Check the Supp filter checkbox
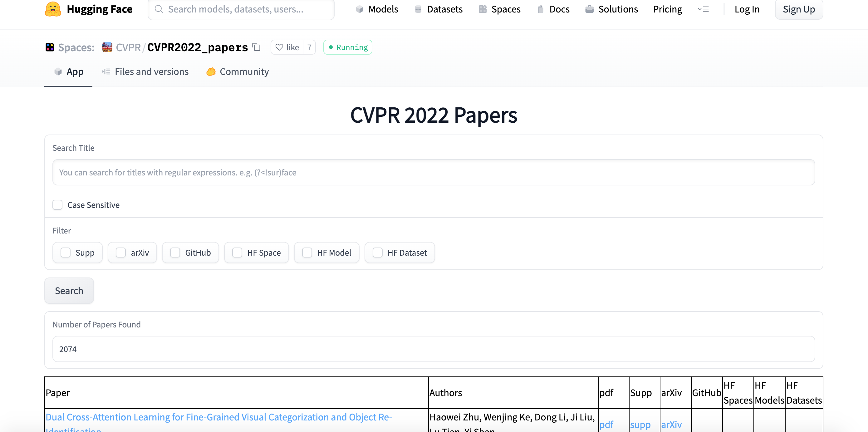This screenshot has height=432, width=868. [65, 253]
